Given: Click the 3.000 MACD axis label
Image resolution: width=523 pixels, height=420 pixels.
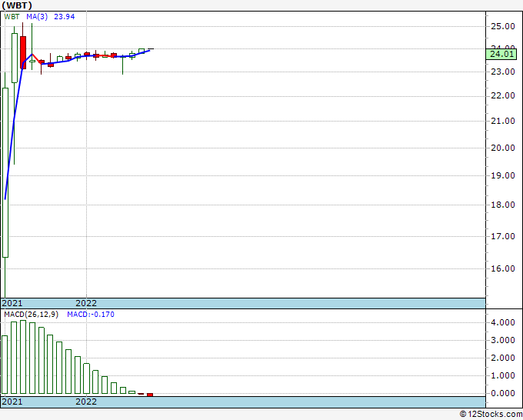Looking at the screenshot, I should pyautogui.click(x=503, y=340).
